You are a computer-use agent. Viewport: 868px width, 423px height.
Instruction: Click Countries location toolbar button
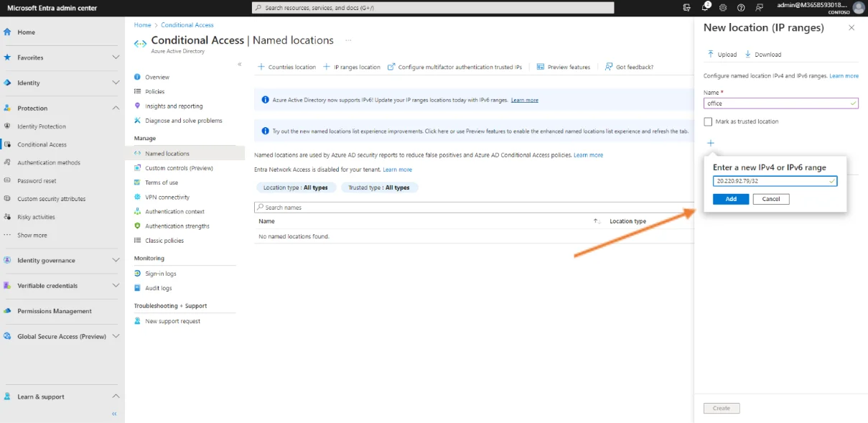point(286,67)
